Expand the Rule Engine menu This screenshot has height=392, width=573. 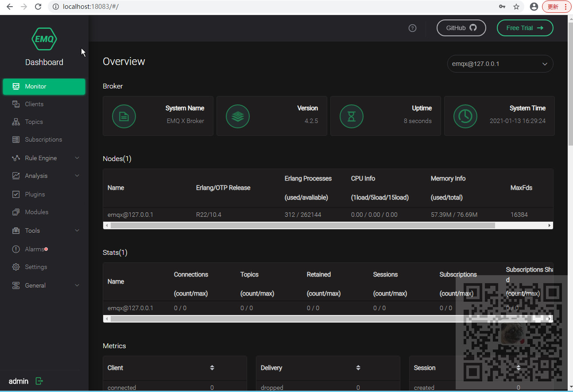44,158
